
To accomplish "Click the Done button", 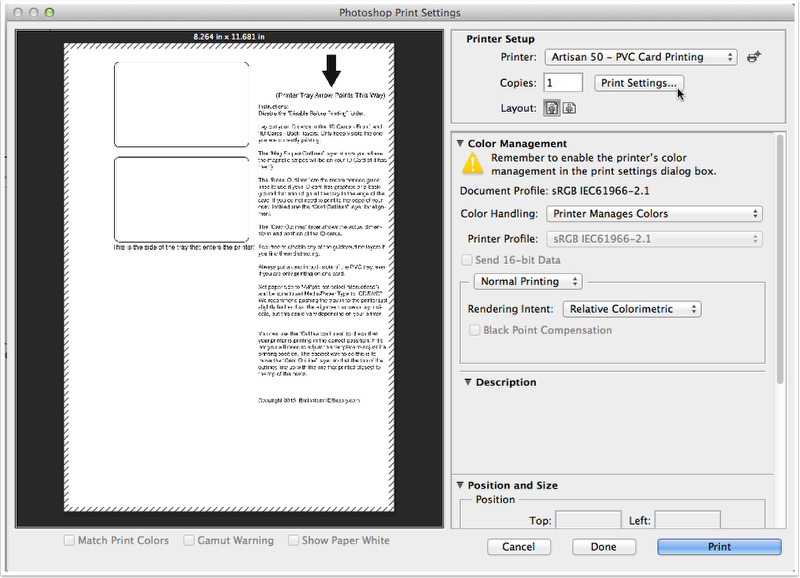I will [x=604, y=547].
